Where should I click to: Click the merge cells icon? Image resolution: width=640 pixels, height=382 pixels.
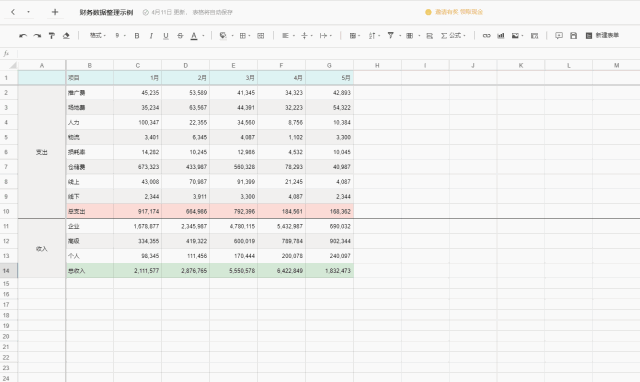point(261,36)
